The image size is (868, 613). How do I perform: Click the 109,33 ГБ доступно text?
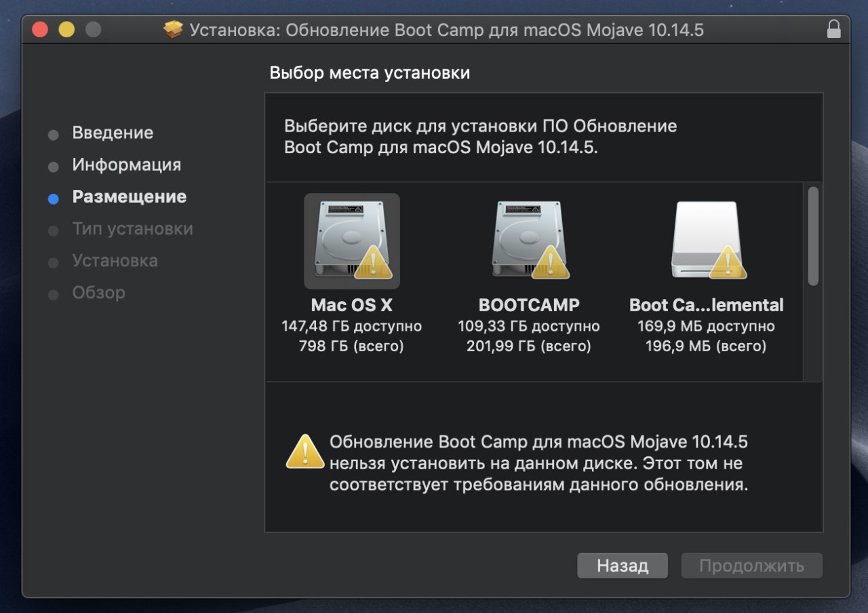[x=529, y=326]
